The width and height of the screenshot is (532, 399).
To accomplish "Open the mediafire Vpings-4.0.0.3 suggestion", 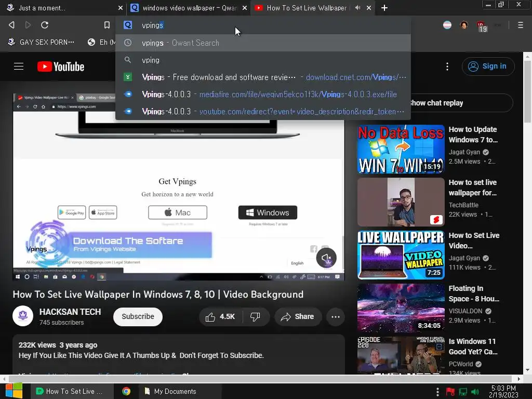I will [263, 95].
